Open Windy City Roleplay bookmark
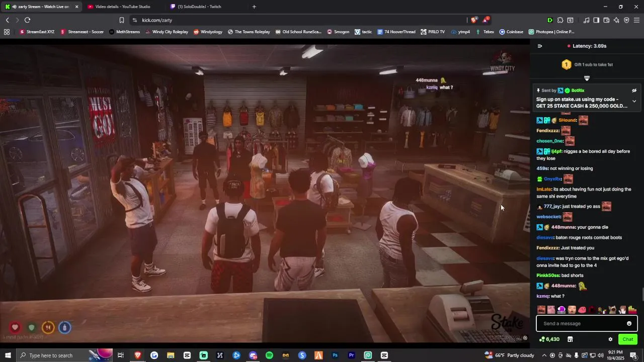Viewport: 644px width, 362px height. point(167,32)
